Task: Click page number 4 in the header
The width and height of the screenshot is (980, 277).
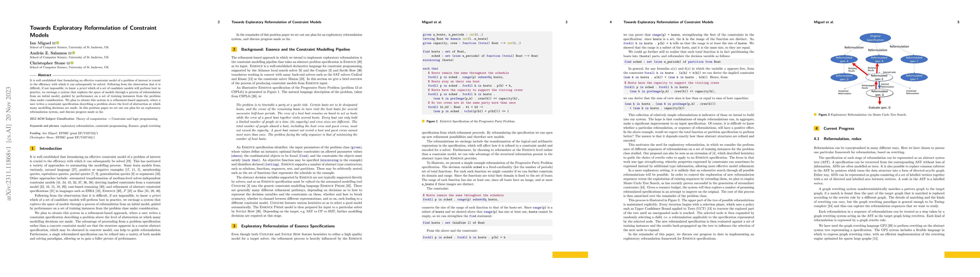Action: pos(611,22)
